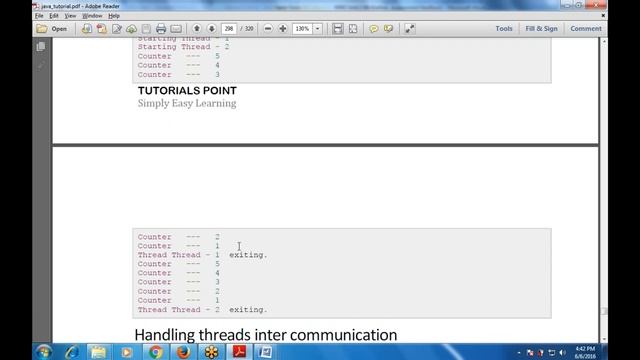Click the Edit PDF pencil icon
The image size is (640, 360).
coord(117,29)
